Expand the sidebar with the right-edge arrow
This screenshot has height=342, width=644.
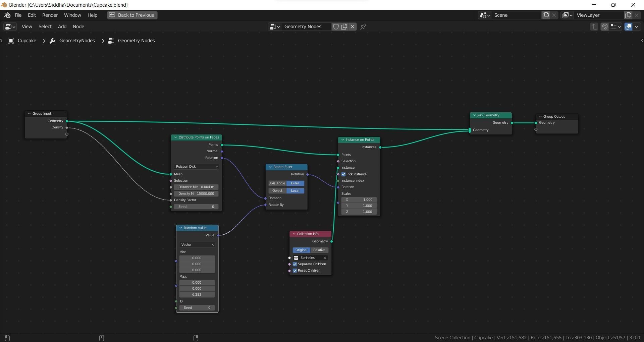[642, 41]
